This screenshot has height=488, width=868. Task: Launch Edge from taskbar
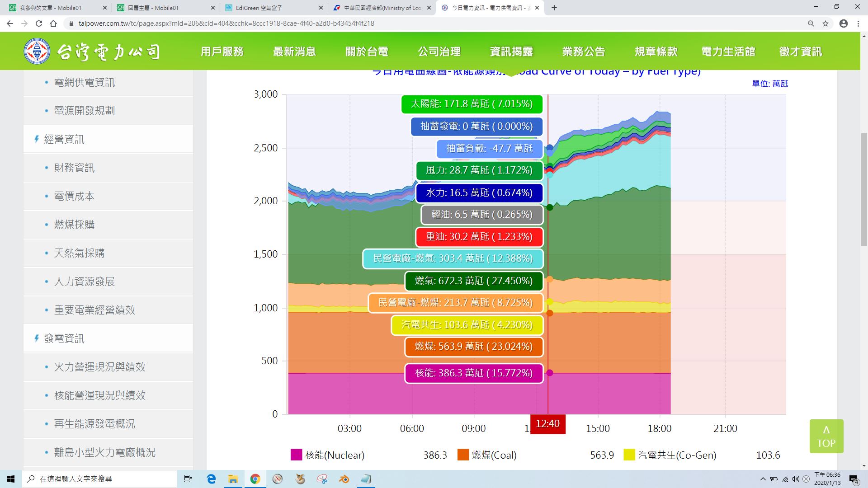pyautogui.click(x=211, y=479)
